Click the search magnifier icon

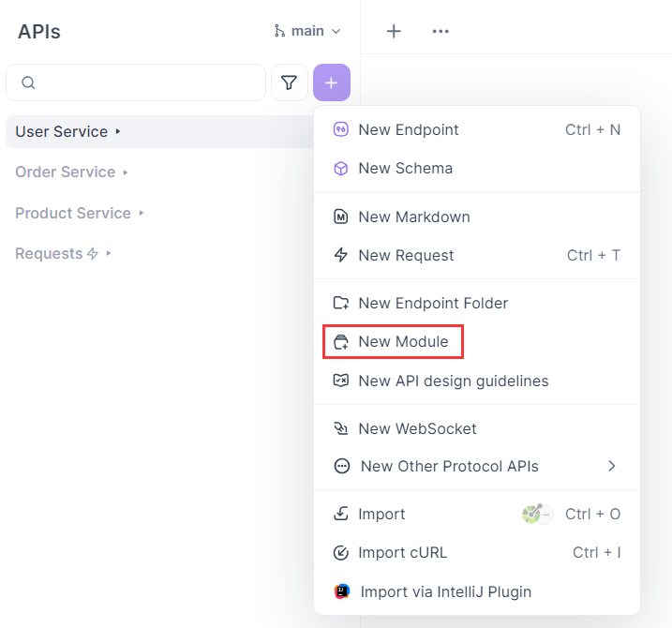(28, 82)
